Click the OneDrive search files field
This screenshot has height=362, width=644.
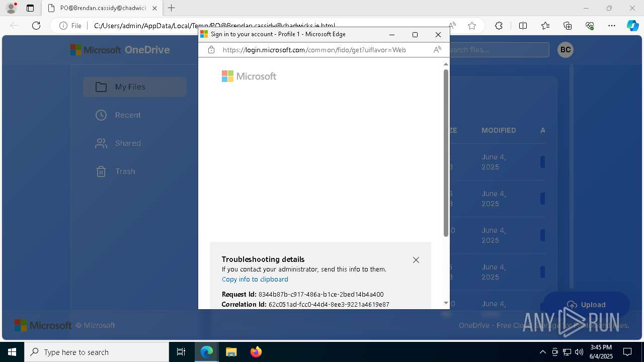498,50
